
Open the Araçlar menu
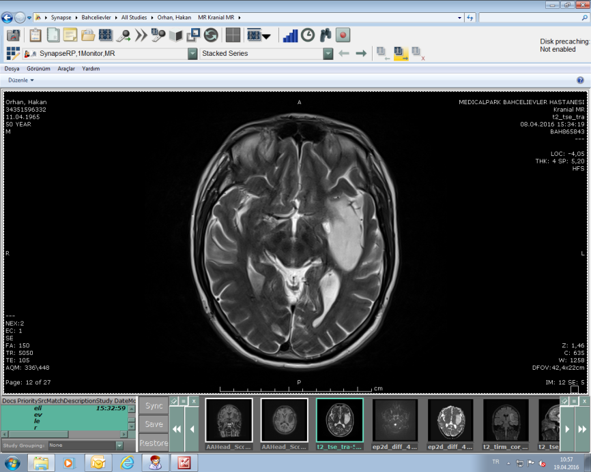point(66,69)
